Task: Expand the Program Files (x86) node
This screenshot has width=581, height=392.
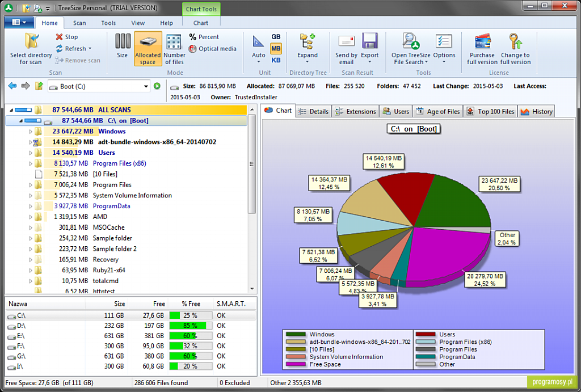Action: pyautogui.click(x=31, y=163)
